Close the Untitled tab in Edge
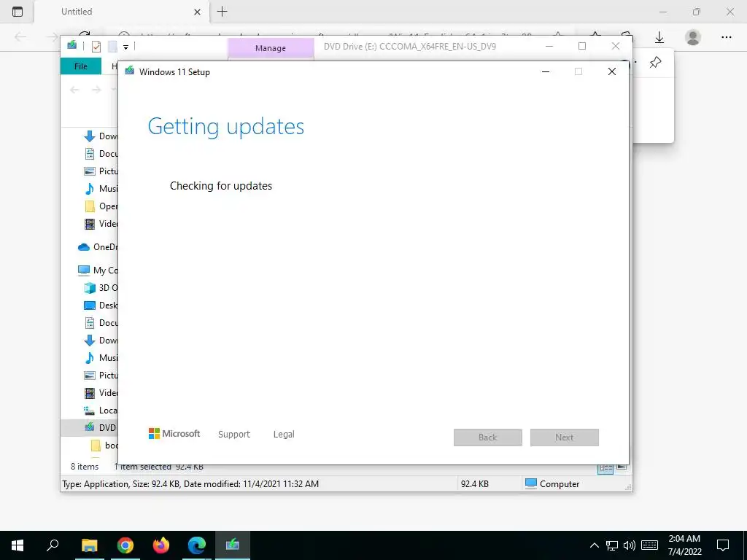Viewport: 747px width, 560px height. 197,12
